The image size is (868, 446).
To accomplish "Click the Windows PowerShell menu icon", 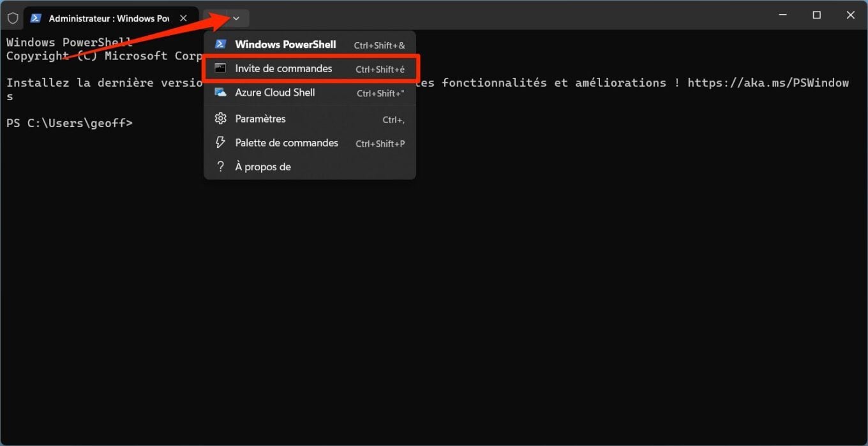I will coord(220,44).
